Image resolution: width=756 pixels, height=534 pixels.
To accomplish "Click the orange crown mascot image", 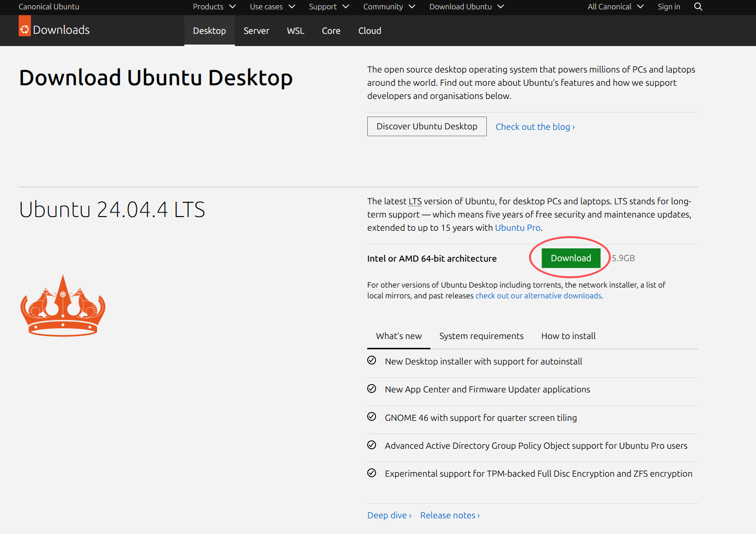I will (x=63, y=306).
